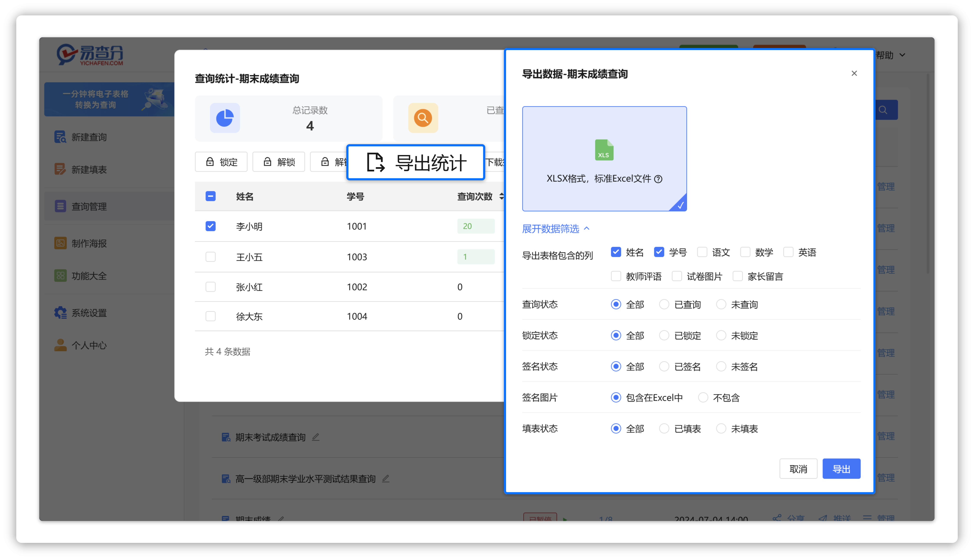Click the blue search button in background page
The height and width of the screenshot is (560, 974).
tap(886, 110)
